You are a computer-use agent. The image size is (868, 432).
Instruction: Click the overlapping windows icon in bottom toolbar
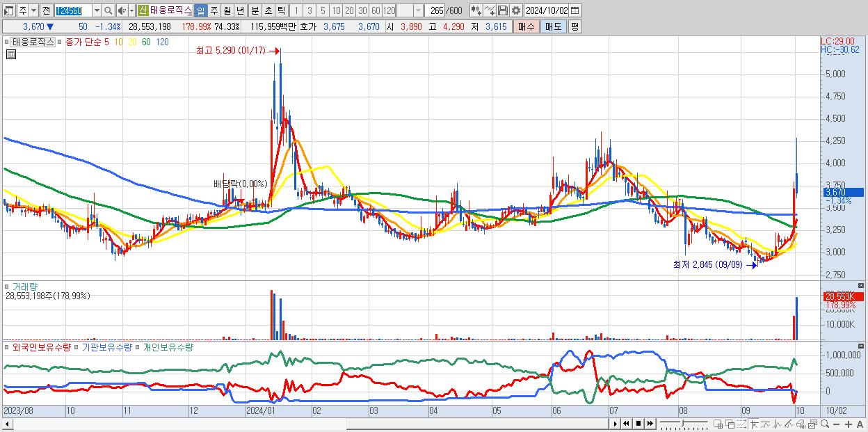(730, 424)
